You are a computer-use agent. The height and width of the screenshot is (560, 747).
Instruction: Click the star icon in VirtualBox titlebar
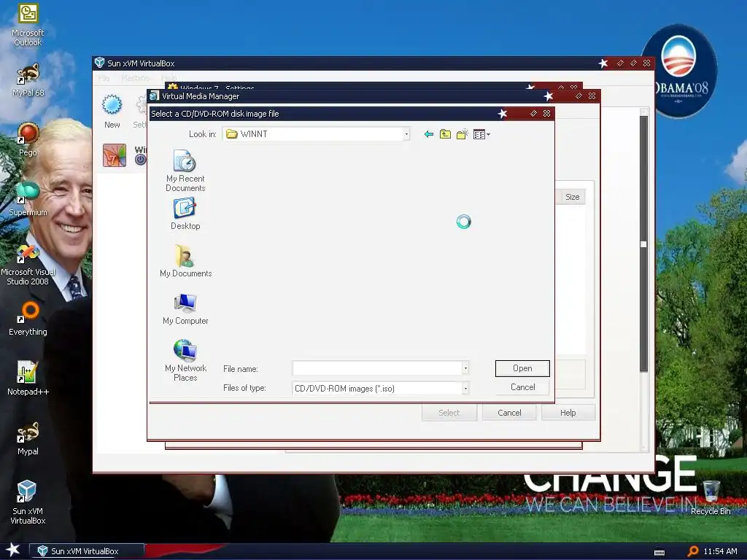603,63
